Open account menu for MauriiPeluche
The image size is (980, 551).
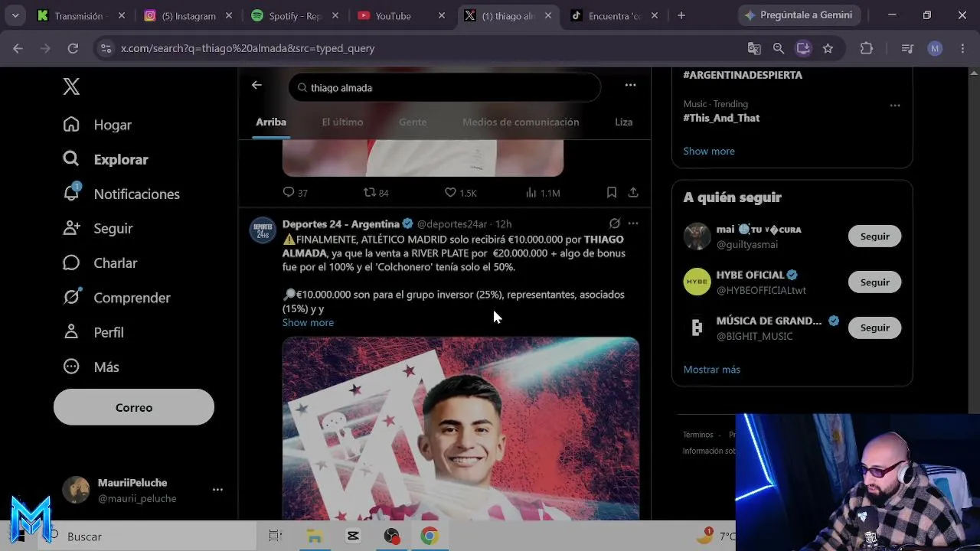[x=217, y=490]
